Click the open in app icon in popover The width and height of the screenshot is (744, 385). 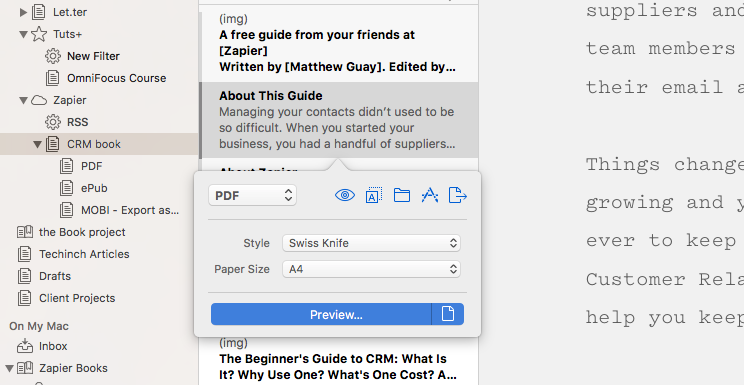tap(430, 195)
